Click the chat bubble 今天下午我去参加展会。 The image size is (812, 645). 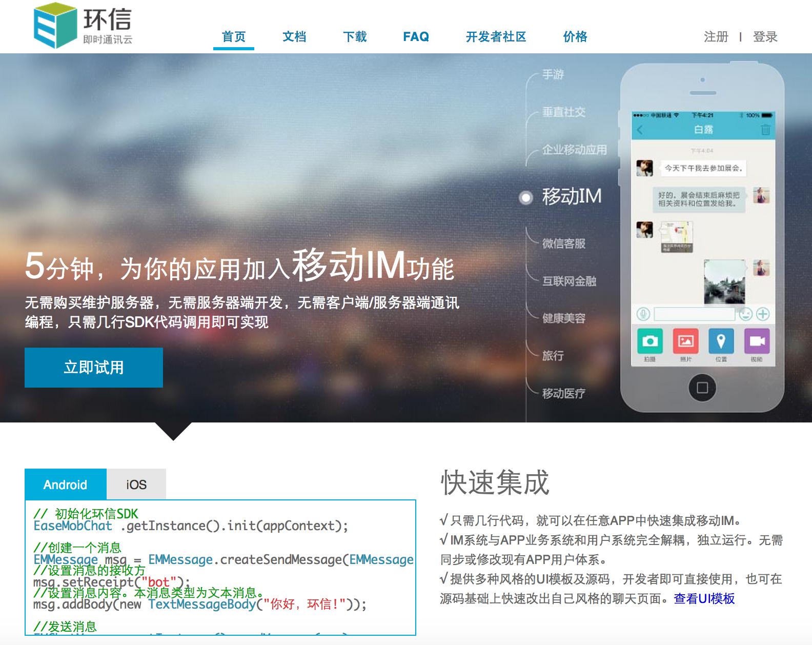click(703, 168)
